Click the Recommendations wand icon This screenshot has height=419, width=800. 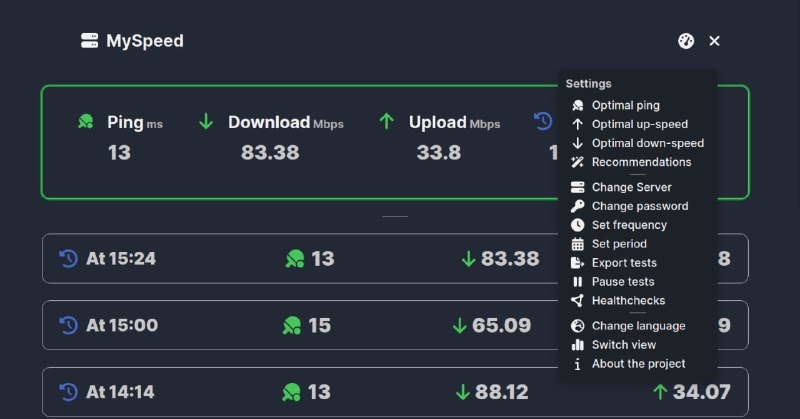[x=577, y=162]
